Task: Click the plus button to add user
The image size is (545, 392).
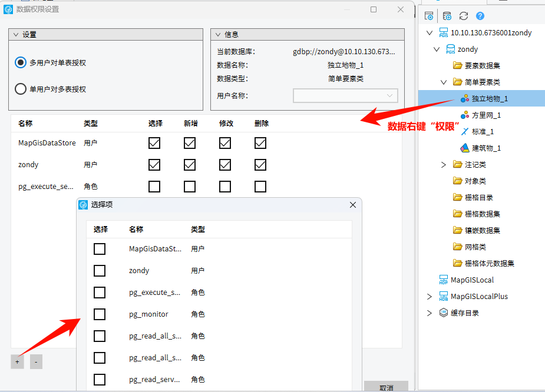Action: pyautogui.click(x=17, y=362)
